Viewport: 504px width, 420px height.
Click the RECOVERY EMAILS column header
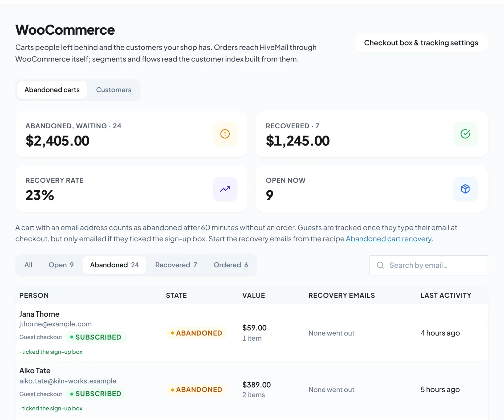342,296
